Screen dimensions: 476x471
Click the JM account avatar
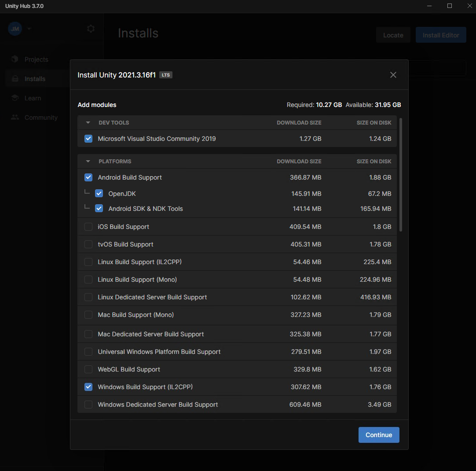pos(15,29)
